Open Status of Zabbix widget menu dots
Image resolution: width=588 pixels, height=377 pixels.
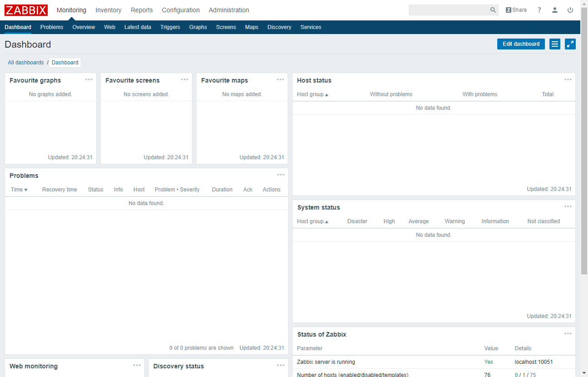(x=568, y=333)
